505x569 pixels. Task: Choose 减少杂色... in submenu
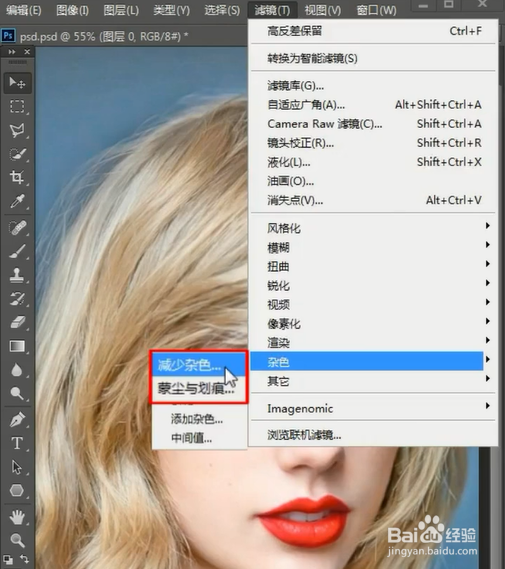pos(199,365)
